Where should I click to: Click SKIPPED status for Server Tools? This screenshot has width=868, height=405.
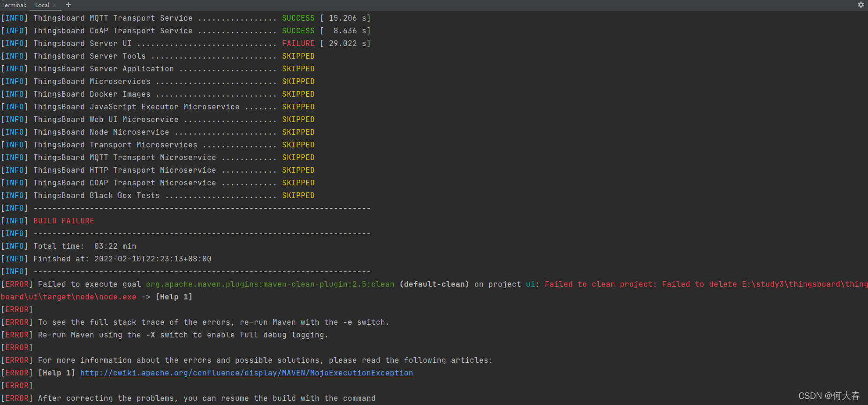coord(298,56)
